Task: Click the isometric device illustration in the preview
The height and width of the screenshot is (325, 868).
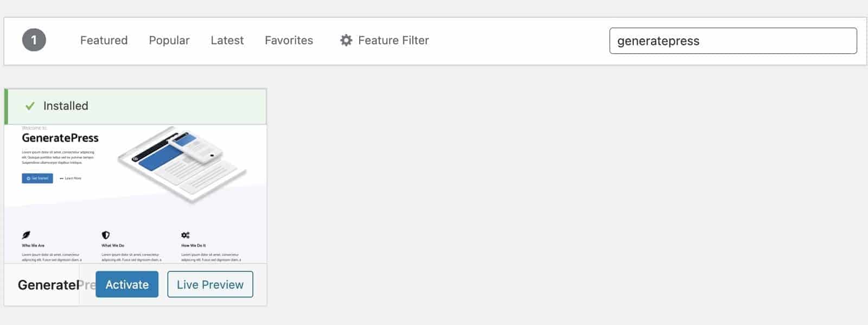Action: point(182,164)
